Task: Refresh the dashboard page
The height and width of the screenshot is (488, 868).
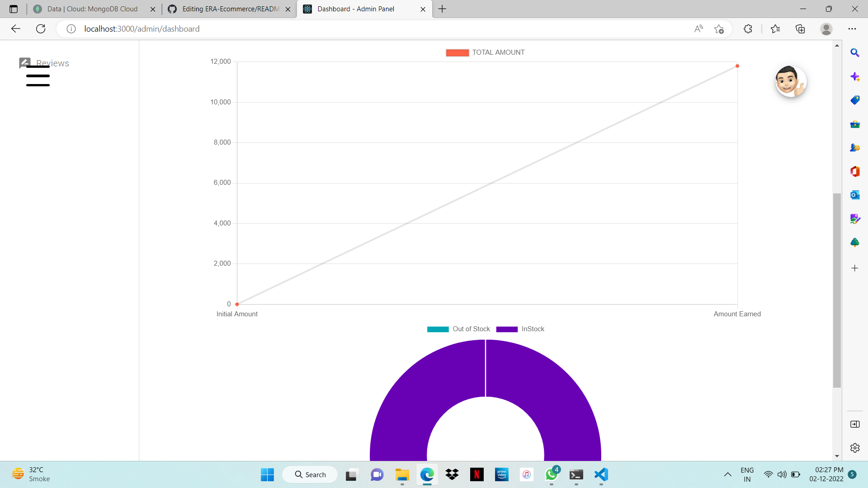Action: [x=41, y=28]
